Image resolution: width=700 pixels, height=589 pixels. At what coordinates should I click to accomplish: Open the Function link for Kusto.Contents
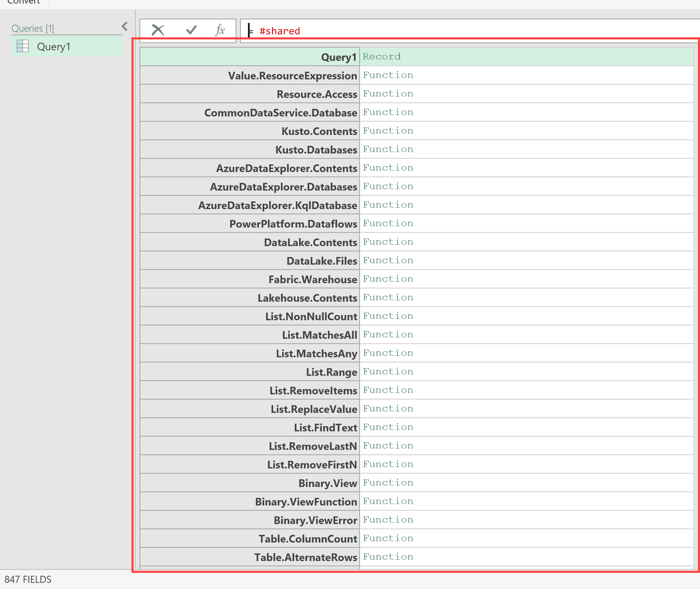tap(388, 131)
